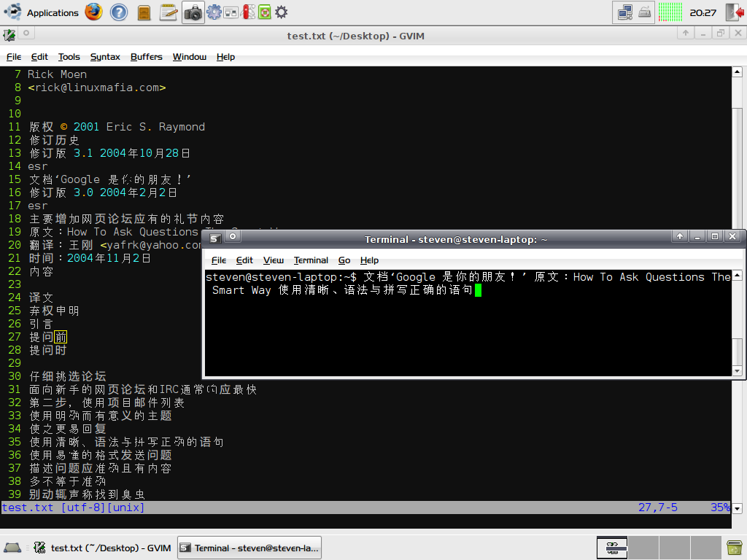Open the GVIM Buffers menu
Screen dimensions: 747x560
146,57
